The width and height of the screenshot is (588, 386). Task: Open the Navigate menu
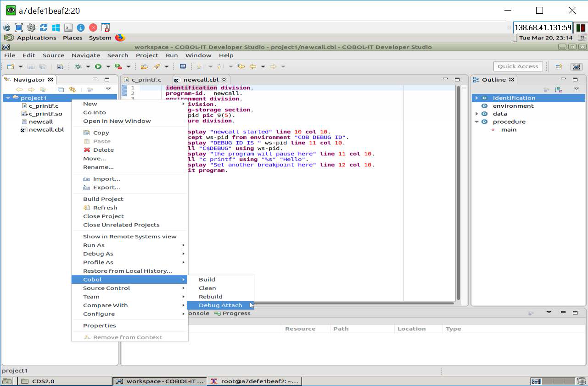(85, 55)
